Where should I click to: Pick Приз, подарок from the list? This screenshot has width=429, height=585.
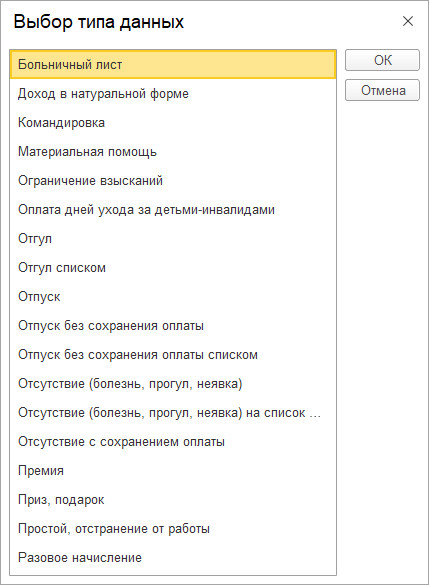pyautogui.click(x=173, y=500)
